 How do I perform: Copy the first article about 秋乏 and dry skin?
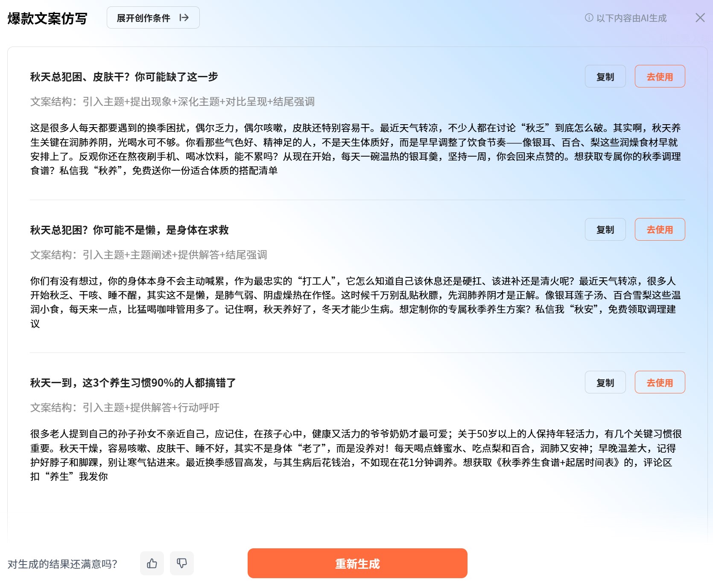(605, 77)
